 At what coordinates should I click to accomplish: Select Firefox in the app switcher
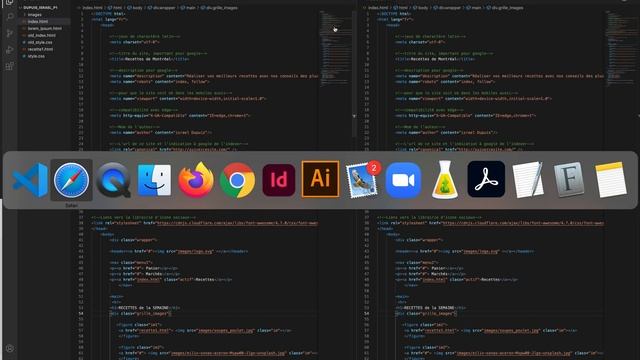[196, 180]
